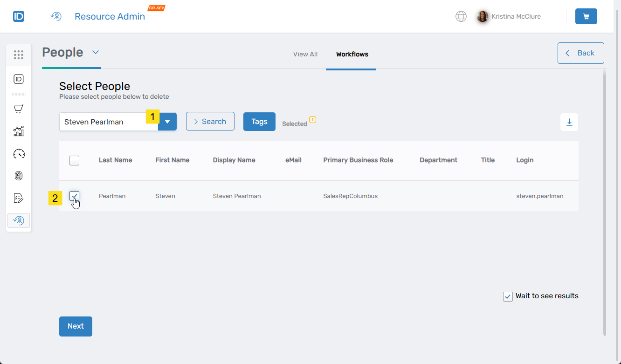Click the ID logo in the top-left header
This screenshot has width=621, height=364.
point(19,16)
